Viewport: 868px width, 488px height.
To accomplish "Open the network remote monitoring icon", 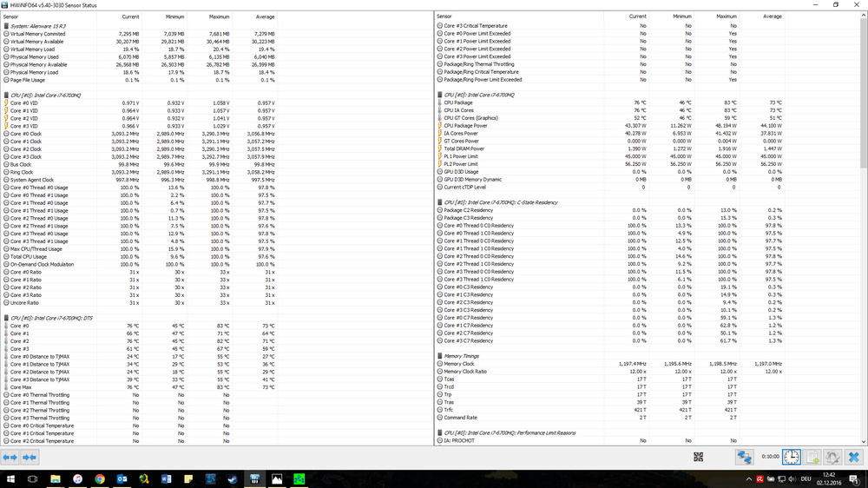I will [744, 457].
